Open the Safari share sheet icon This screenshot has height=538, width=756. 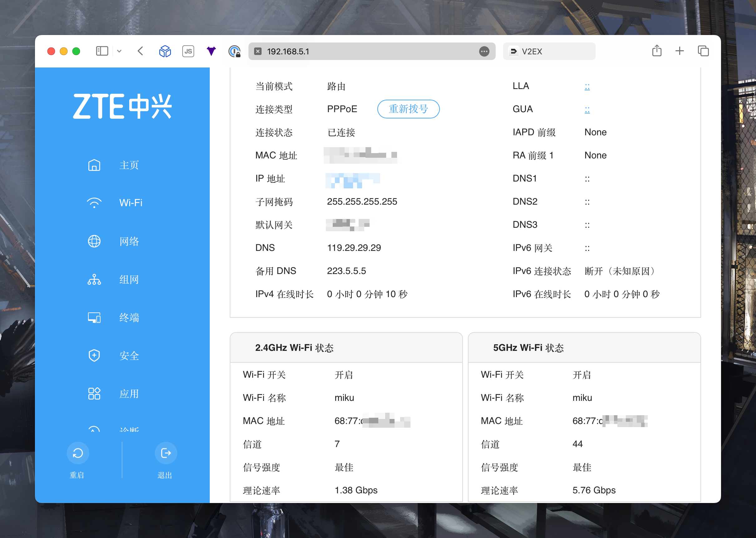click(657, 51)
